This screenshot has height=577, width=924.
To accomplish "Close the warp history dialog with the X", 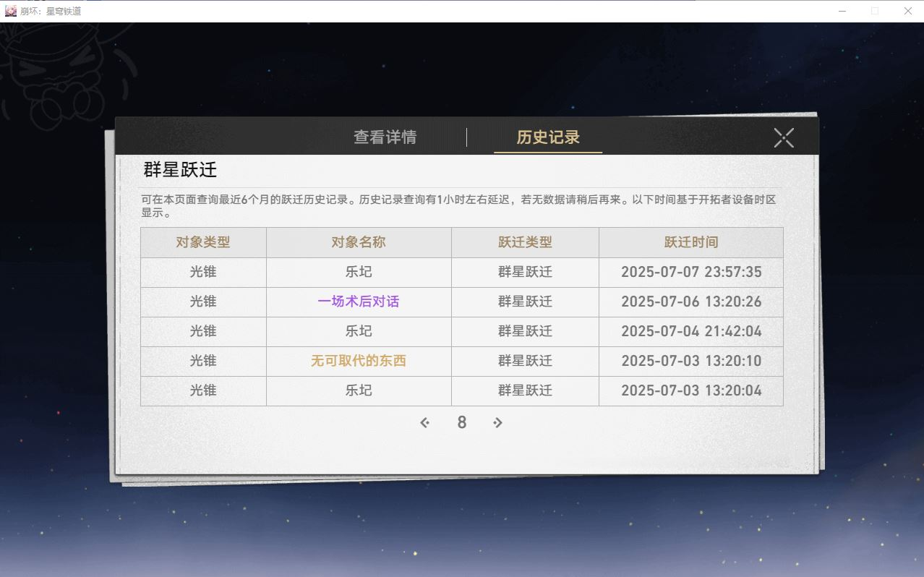I will pyautogui.click(x=783, y=138).
